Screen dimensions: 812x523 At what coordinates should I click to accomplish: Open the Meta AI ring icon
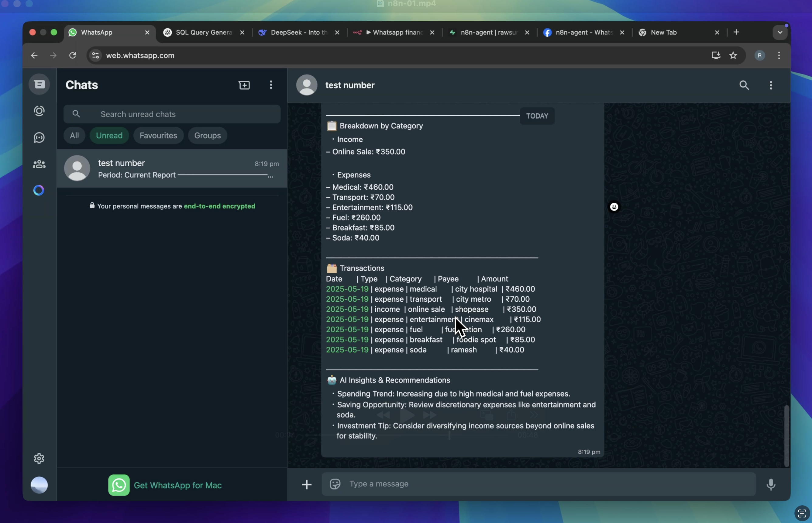[39, 190]
